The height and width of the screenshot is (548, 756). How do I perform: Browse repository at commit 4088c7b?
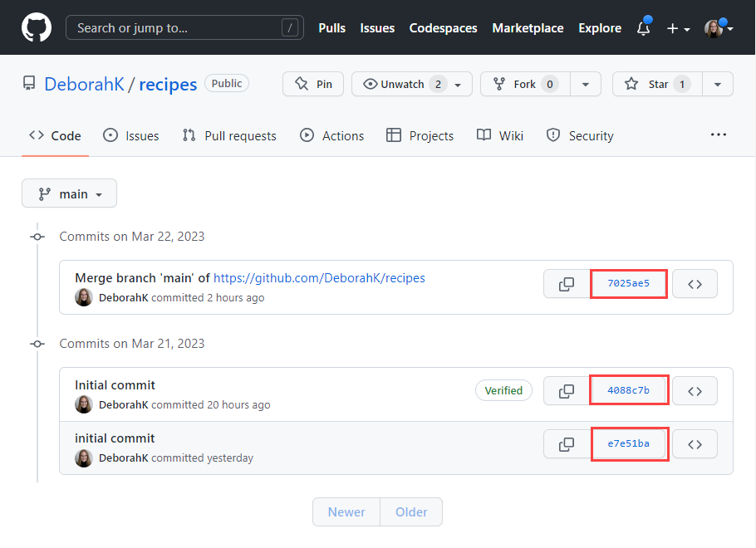coord(695,391)
